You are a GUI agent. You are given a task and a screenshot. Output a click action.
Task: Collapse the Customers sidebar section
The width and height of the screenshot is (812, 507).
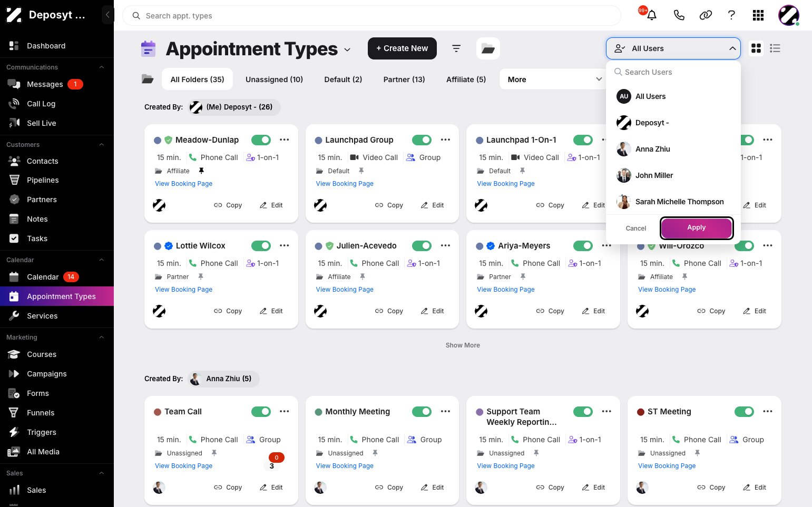coord(102,145)
